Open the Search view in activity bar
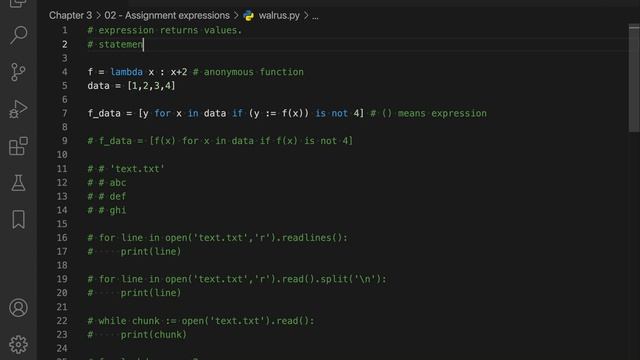Screen dimensions: 640x360 (x=18, y=35)
